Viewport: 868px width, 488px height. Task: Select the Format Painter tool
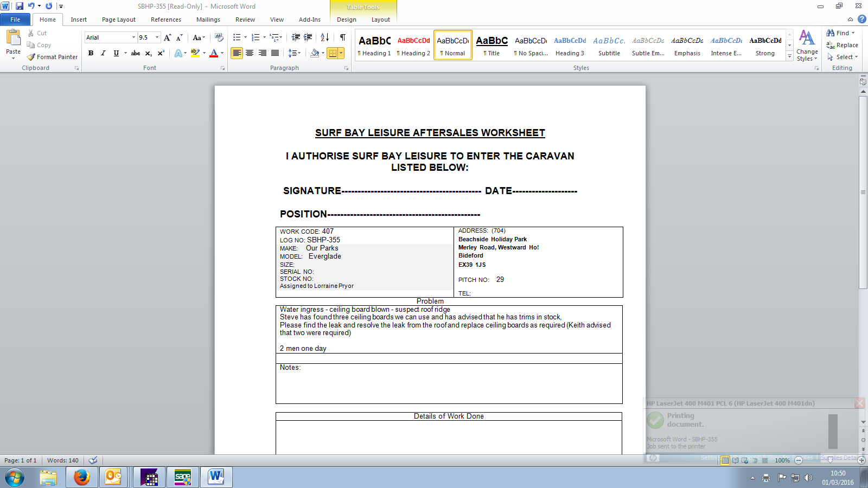click(x=53, y=57)
